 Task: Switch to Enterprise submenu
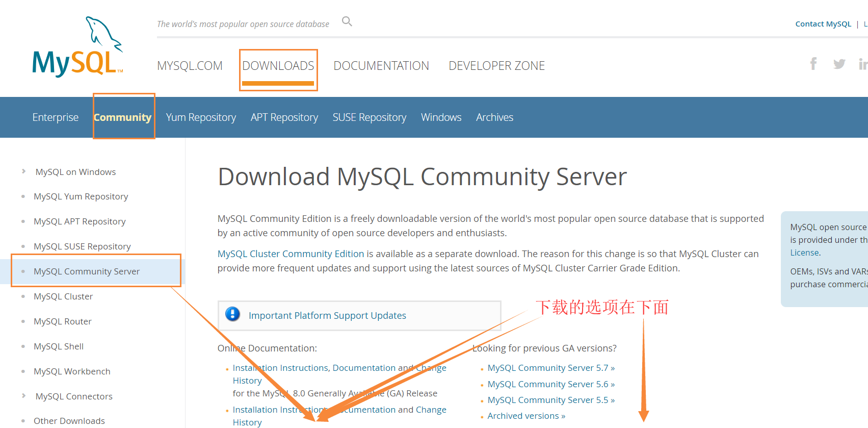(x=56, y=117)
